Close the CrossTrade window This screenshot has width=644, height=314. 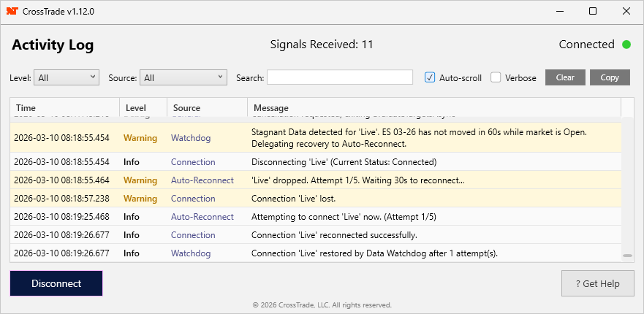(626, 11)
